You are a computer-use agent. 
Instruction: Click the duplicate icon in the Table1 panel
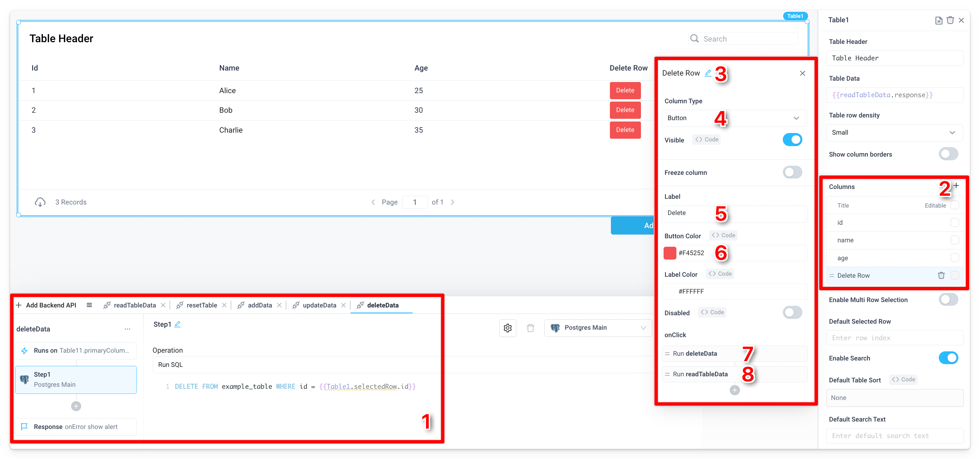(938, 20)
